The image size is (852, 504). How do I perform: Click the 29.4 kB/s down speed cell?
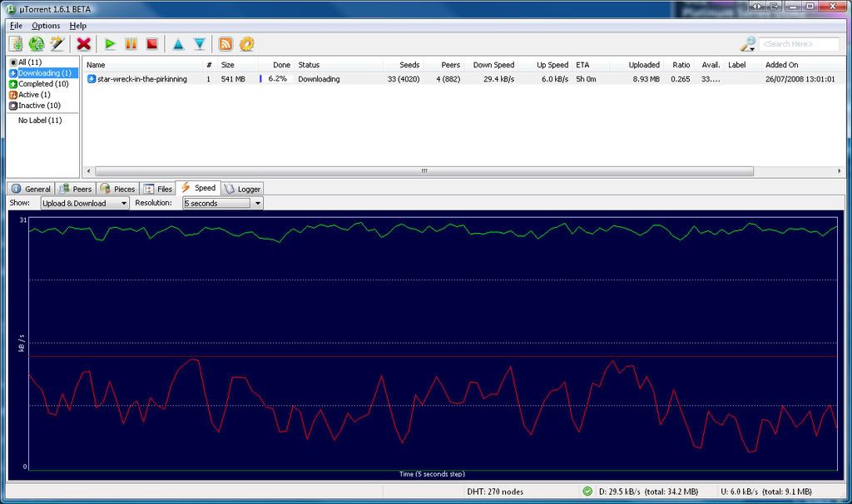[x=499, y=79]
